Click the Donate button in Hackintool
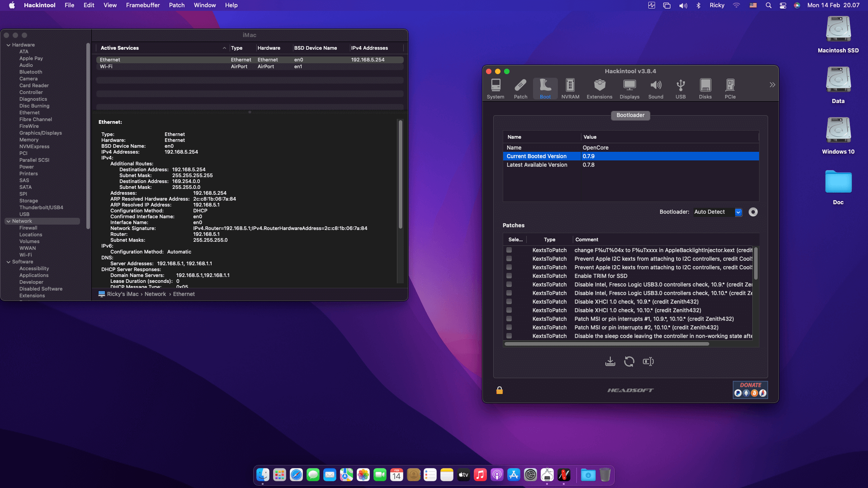This screenshot has width=868, height=488. coord(750,389)
